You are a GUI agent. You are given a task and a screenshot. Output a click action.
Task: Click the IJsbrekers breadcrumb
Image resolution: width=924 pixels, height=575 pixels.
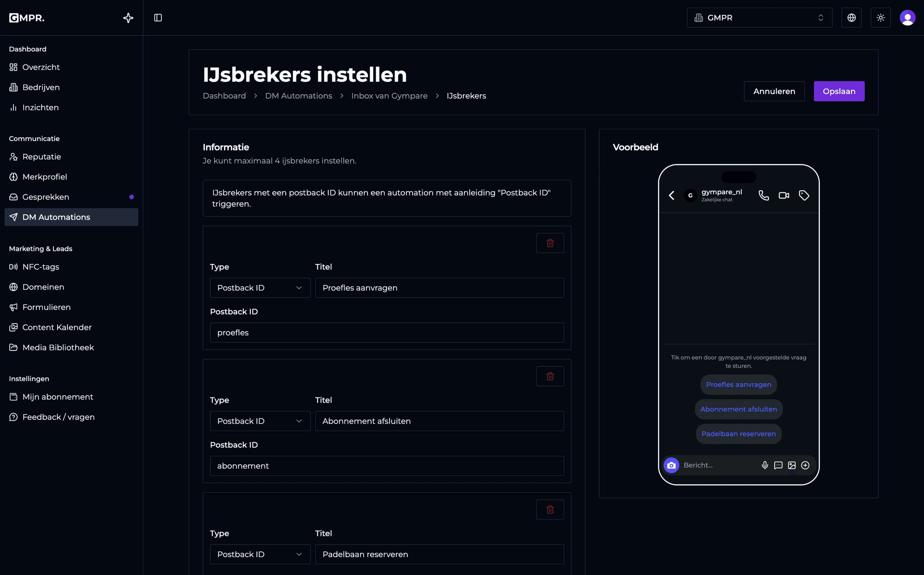(x=466, y=96)
